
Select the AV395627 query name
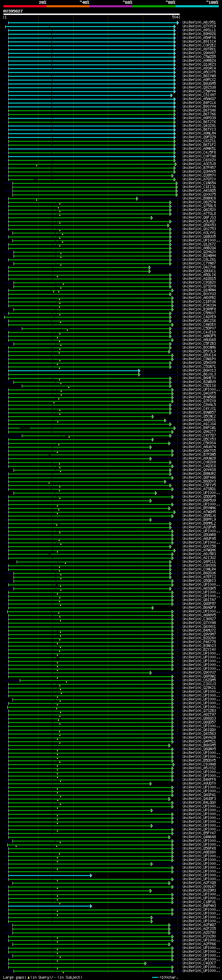click(13, 11)
